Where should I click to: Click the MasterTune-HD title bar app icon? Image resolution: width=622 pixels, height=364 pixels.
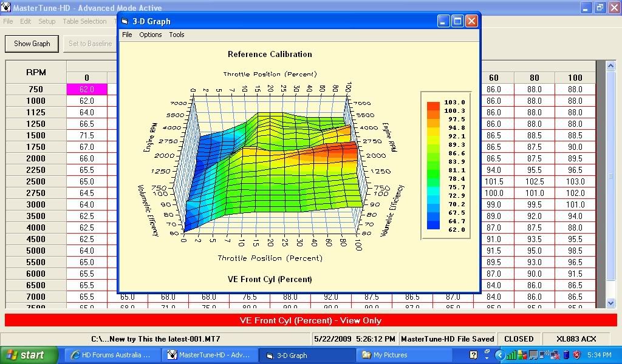[5, 7]
